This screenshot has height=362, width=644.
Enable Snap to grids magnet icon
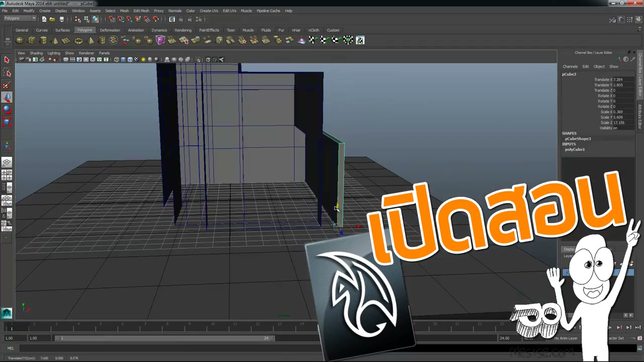112,19
